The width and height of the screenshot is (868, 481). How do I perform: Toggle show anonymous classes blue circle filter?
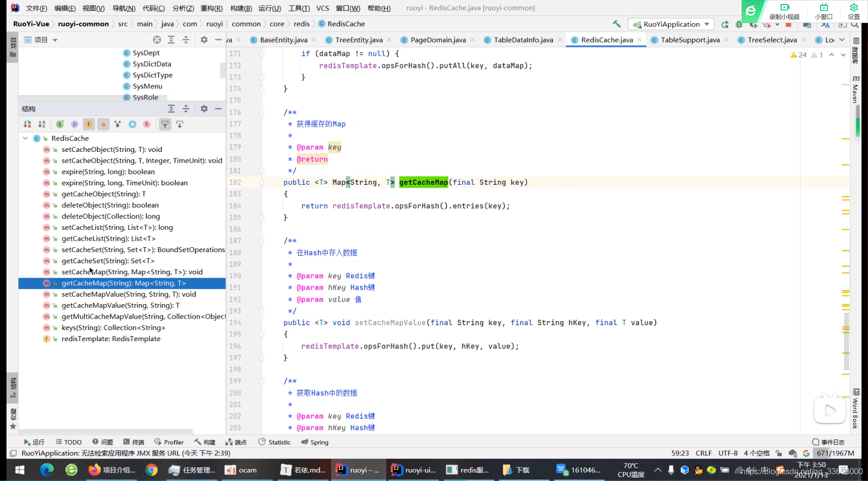point(132,124)
